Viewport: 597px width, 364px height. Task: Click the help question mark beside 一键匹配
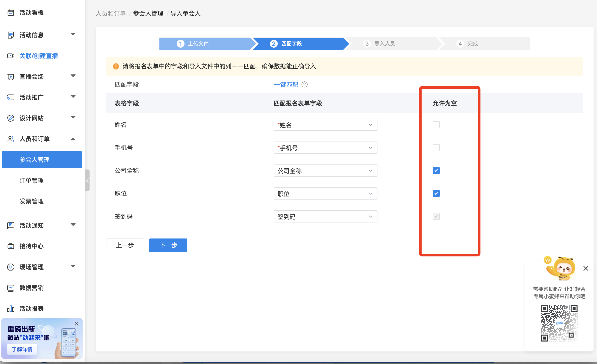pos(305,85)
